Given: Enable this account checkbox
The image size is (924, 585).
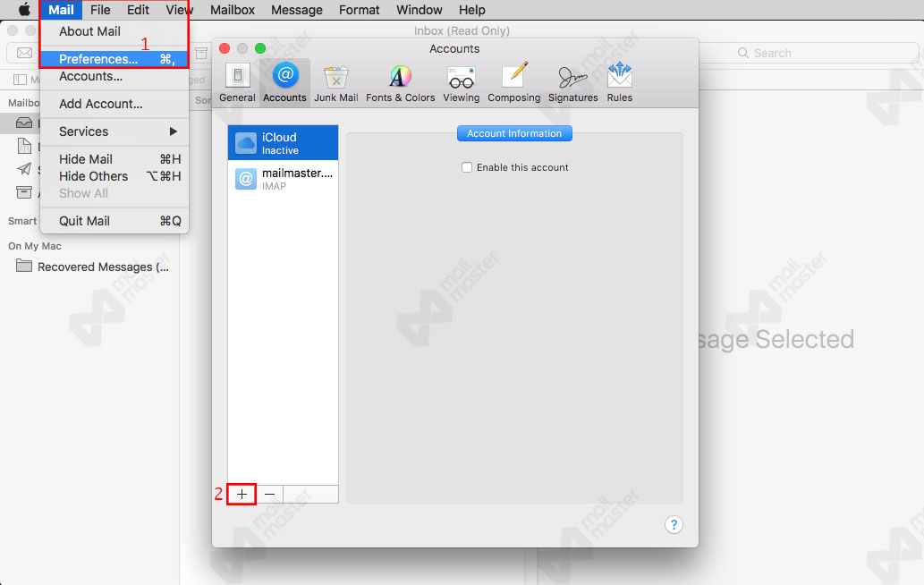Looking at the screenshot, I should (467, 167).
